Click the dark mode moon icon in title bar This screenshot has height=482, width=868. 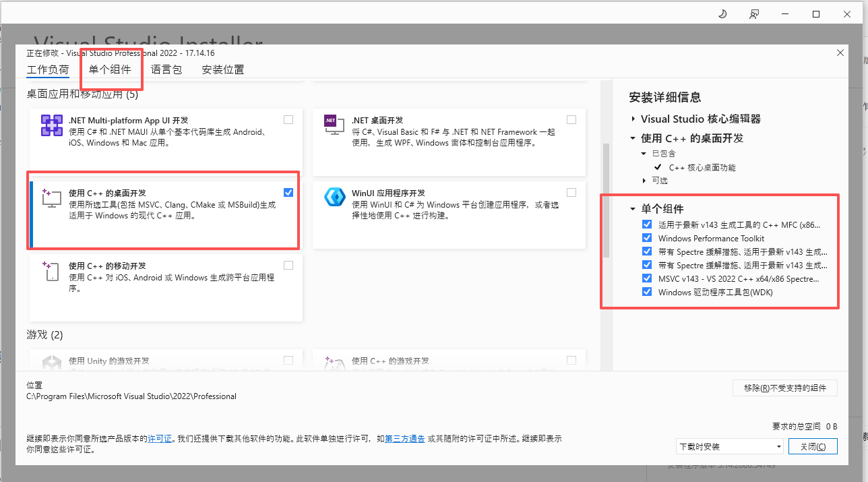click(723, 14)
